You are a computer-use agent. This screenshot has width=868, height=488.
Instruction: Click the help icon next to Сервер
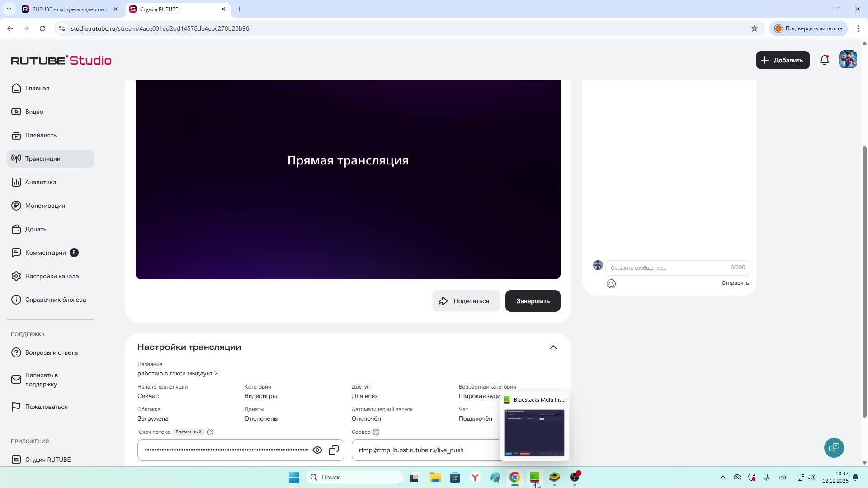click(x=376, y=432)
